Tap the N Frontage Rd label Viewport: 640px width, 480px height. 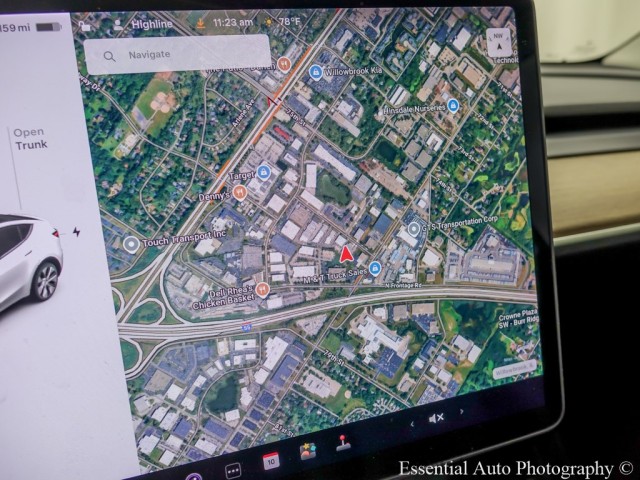(x=403, y=285)
